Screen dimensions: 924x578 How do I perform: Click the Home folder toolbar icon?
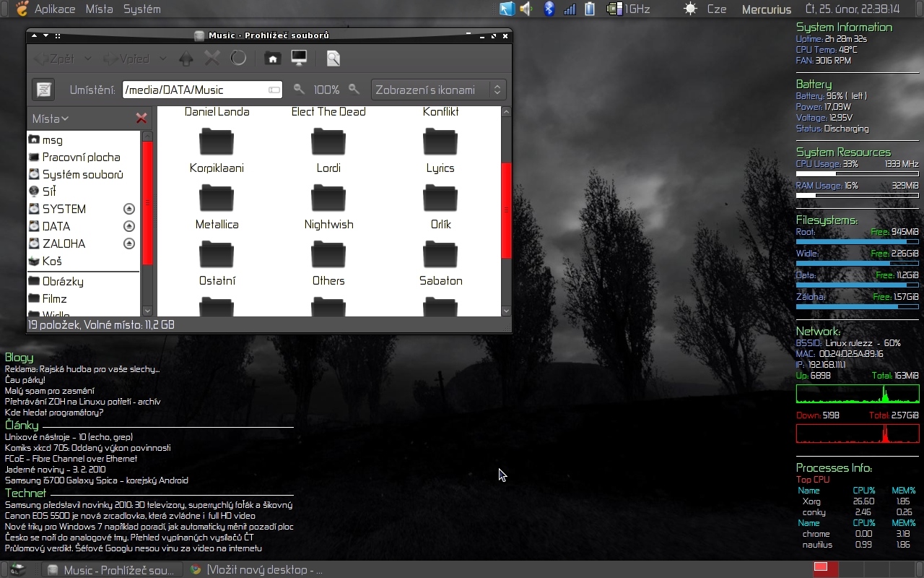pos(272,59)
